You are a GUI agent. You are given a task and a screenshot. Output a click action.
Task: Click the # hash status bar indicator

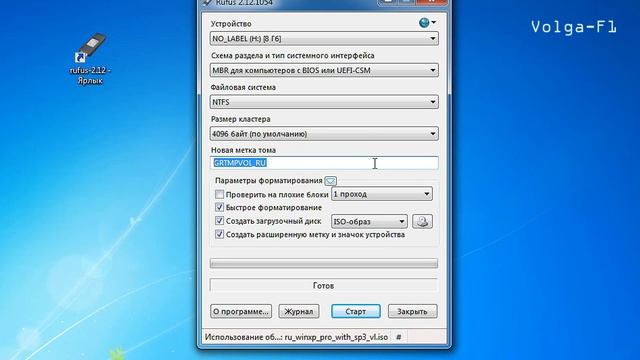pyautogui.click(x=398, y=337)
